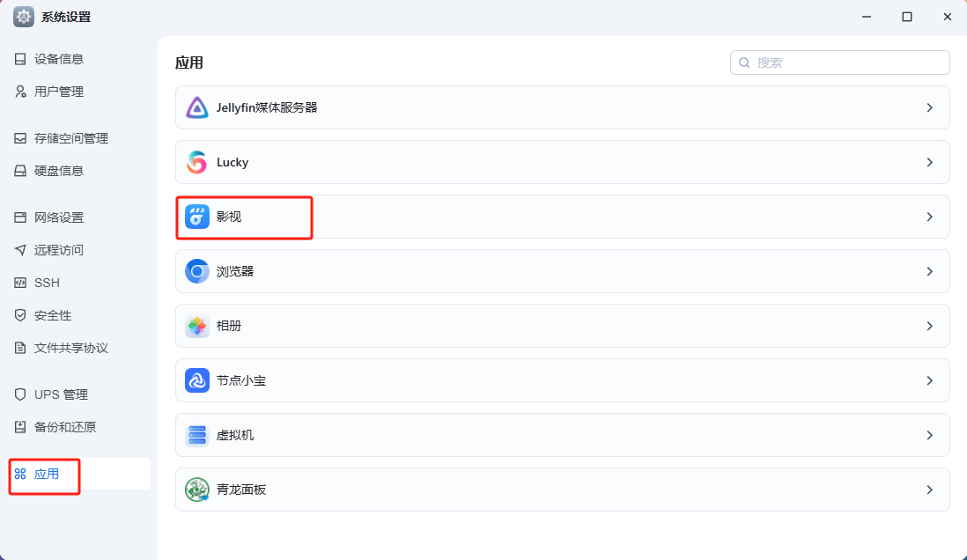Click the 相册 photo album icon
Viewport: 967px width, 560px height.
tap(197, 326)
